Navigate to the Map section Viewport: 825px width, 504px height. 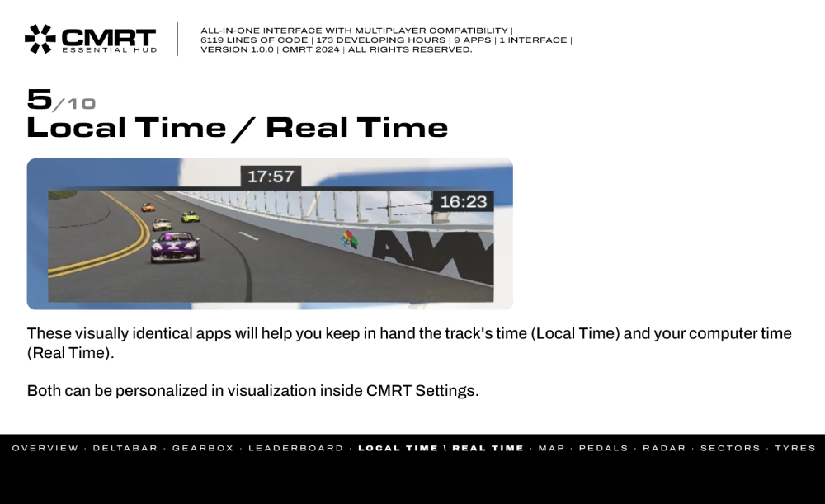551,448
